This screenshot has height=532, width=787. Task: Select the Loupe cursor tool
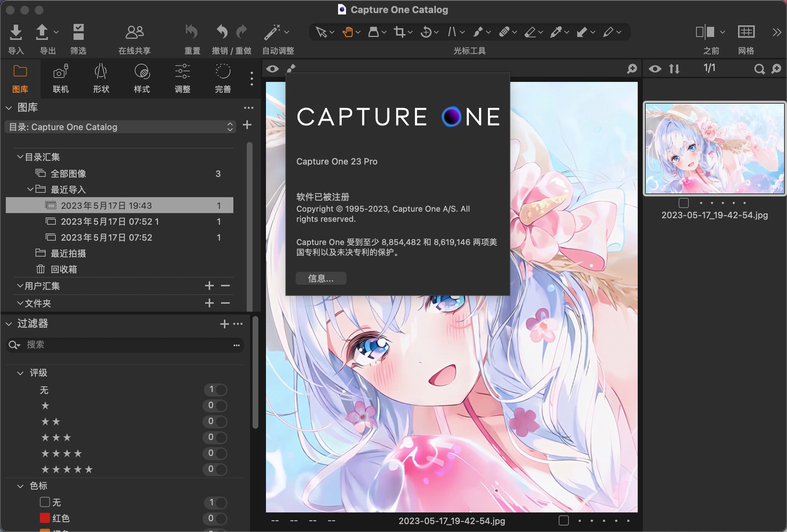pos(373,32)
